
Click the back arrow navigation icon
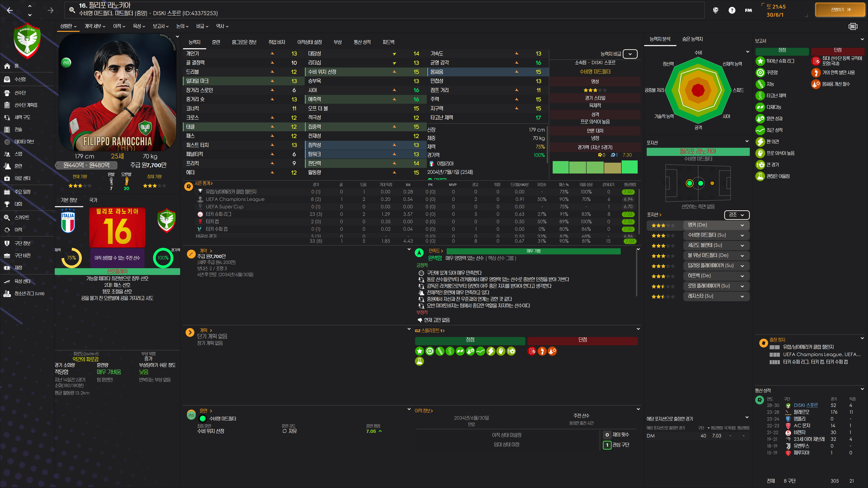(10, 10)
